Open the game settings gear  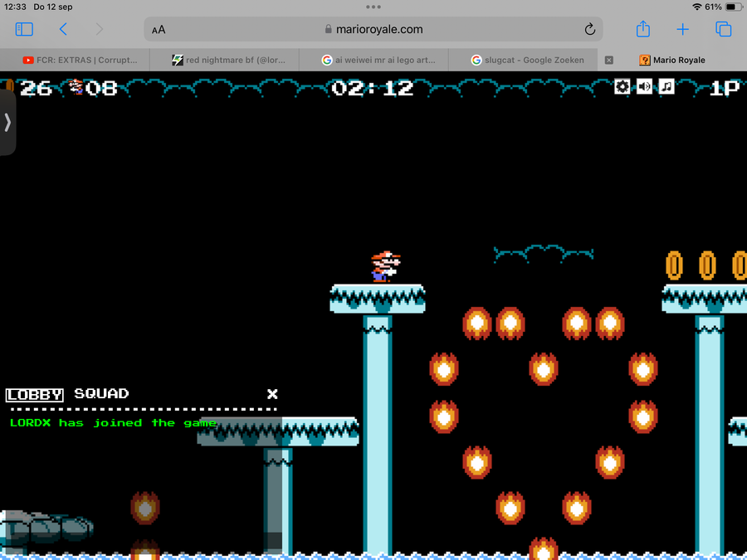[x=622, y=86]
